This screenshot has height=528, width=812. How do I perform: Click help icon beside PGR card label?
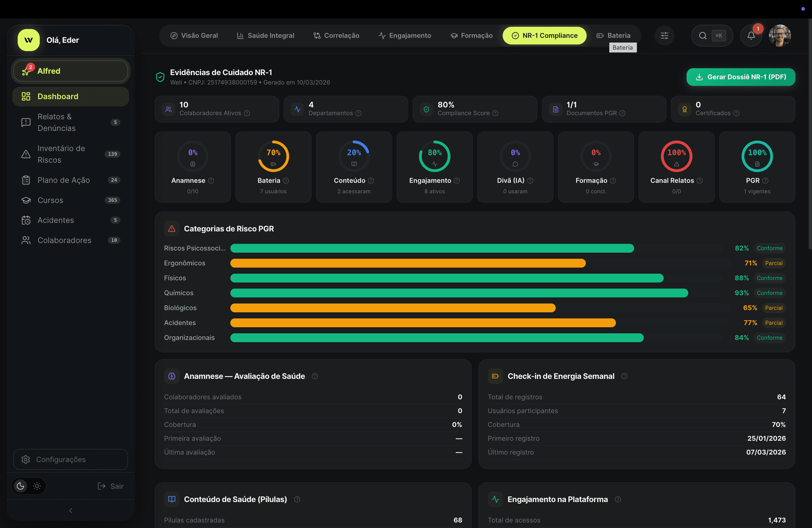(x=765, y=180)
